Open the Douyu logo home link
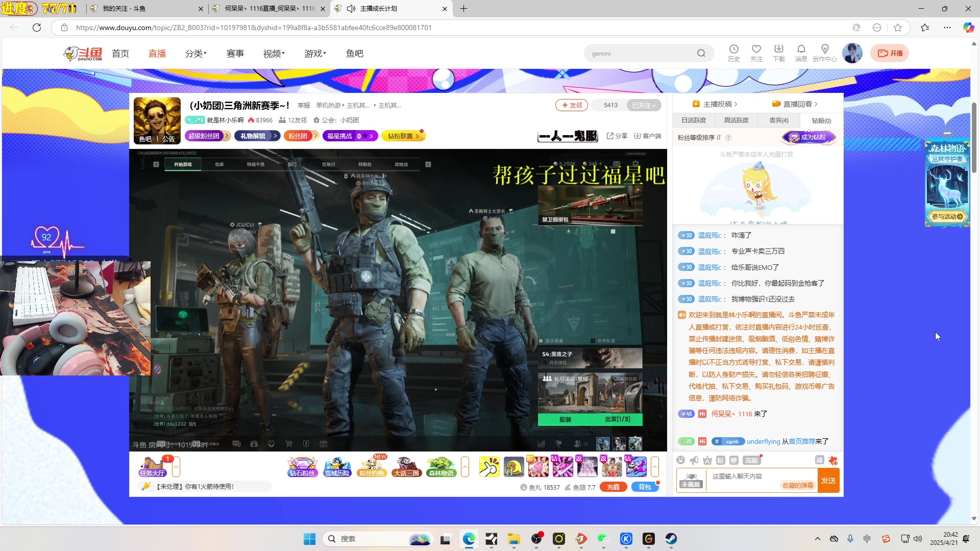 point(83,54)
